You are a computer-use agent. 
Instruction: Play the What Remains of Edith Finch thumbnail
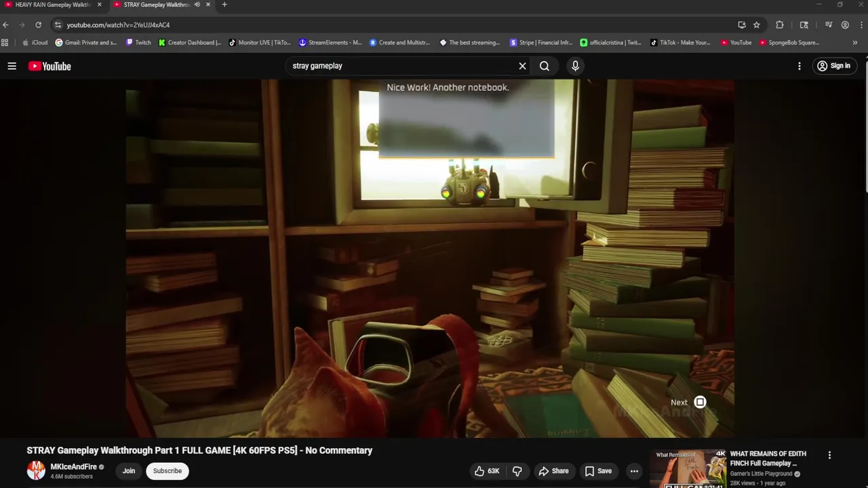(688, 469)
